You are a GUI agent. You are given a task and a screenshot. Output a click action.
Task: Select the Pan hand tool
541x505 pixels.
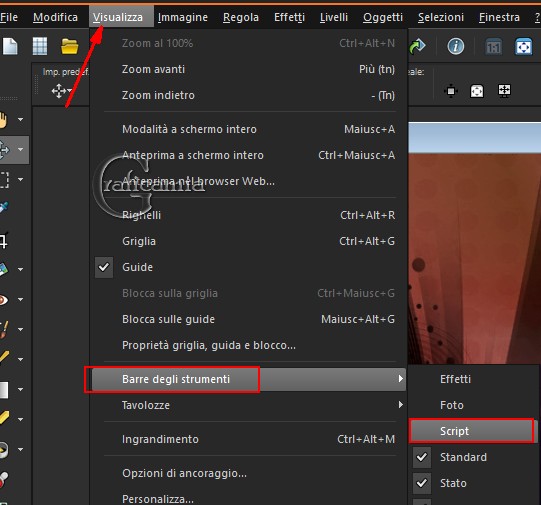(3, 120)
